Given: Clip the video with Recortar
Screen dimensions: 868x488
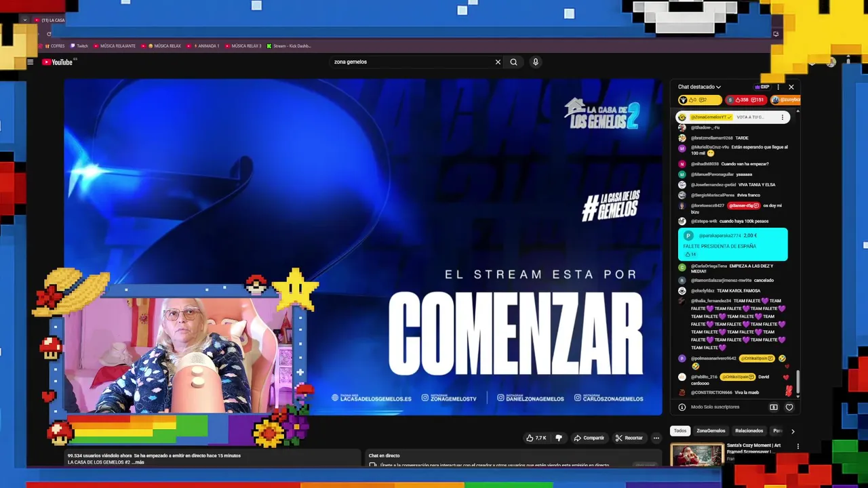Looking at the screenshot, I should click(x=629, y=438).
